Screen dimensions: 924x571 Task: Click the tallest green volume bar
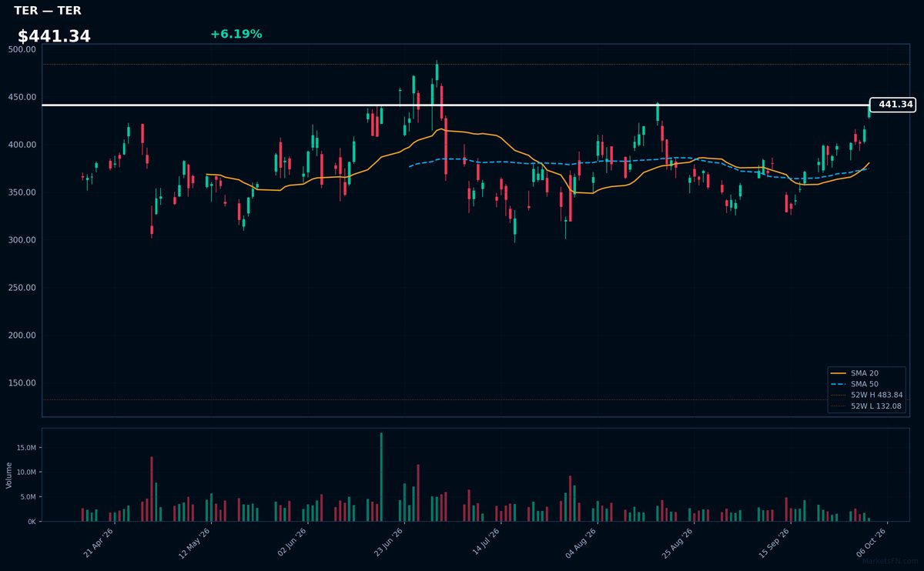click(x=381, y=477)
